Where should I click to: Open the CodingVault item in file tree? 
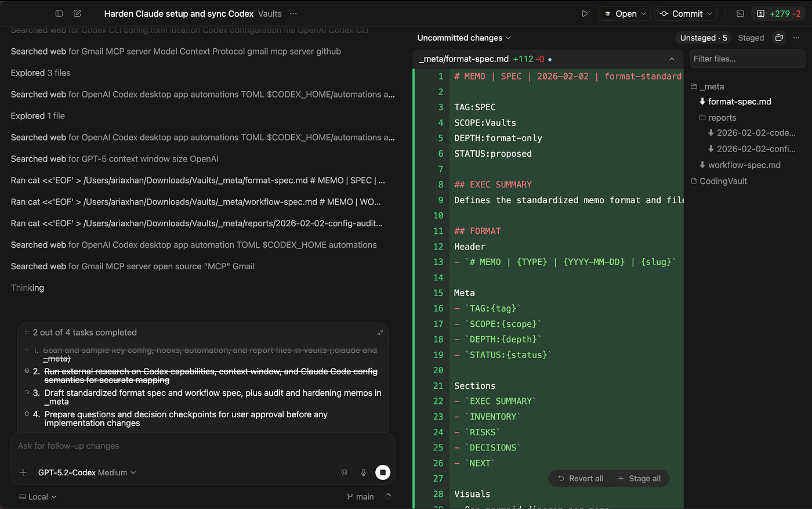(719, 181)
